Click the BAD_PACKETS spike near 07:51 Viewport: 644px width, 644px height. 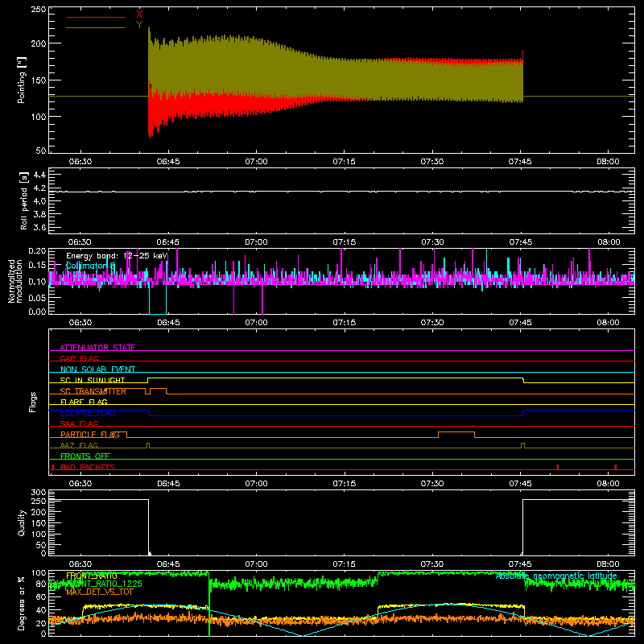point(558,467)
